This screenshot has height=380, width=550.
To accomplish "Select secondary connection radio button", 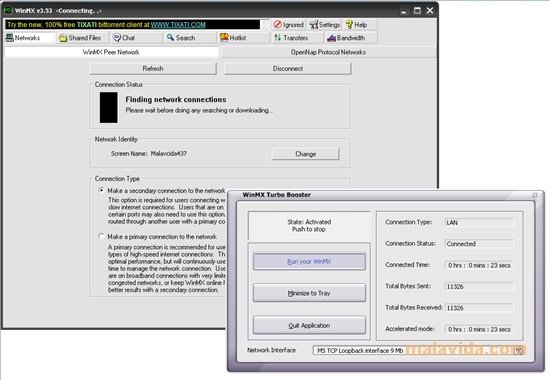I will coord(101,191).
